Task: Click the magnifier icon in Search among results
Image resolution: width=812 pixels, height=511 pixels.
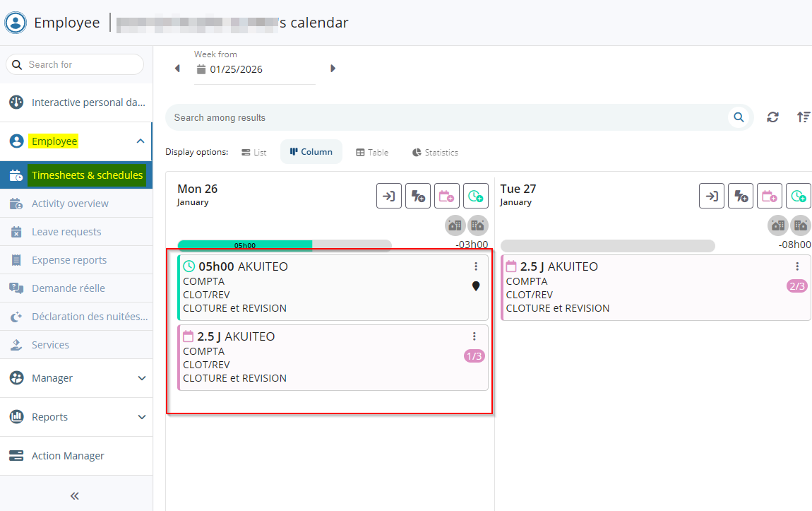Action: 739,117
